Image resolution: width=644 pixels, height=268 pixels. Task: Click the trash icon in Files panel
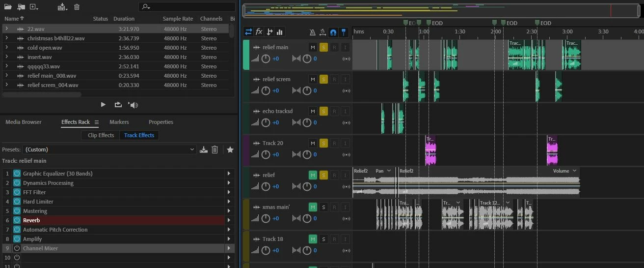pos(77,7)
